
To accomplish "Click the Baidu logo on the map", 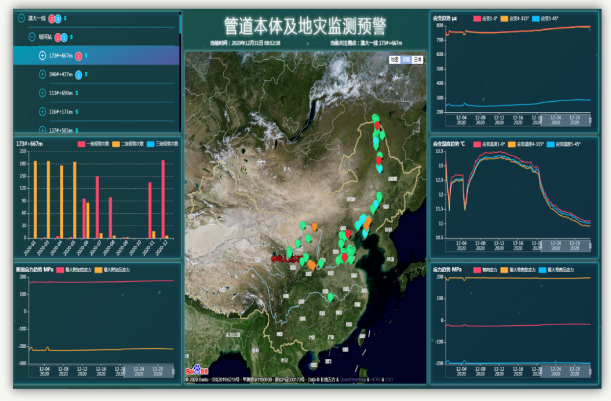I will [197, 369].
